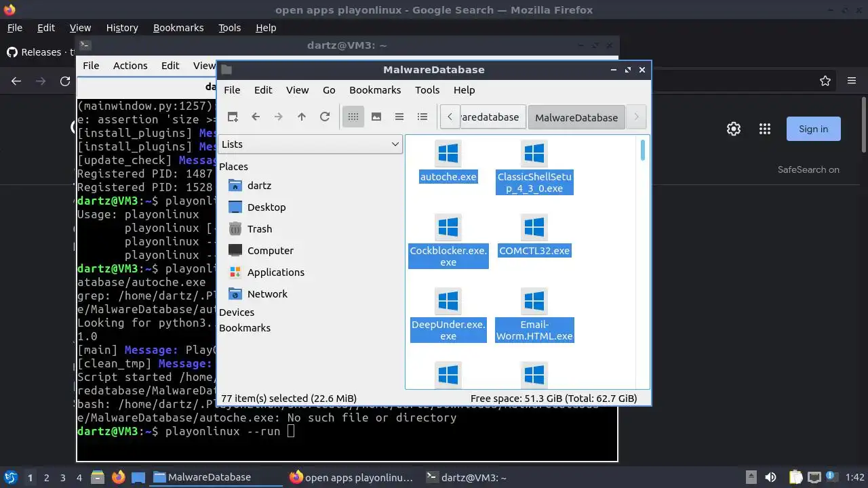
Task: Open Firefox Bookmarks menu
Action: point(178,28)
